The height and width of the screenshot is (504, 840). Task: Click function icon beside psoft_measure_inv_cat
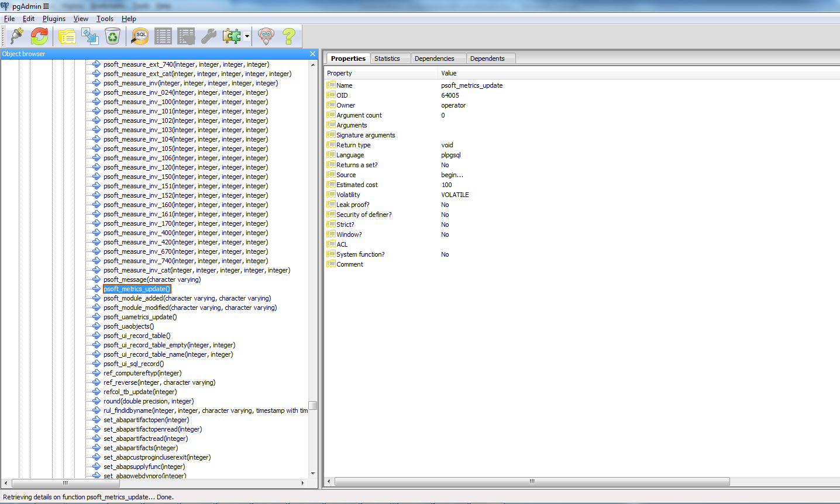click(97, 270)
